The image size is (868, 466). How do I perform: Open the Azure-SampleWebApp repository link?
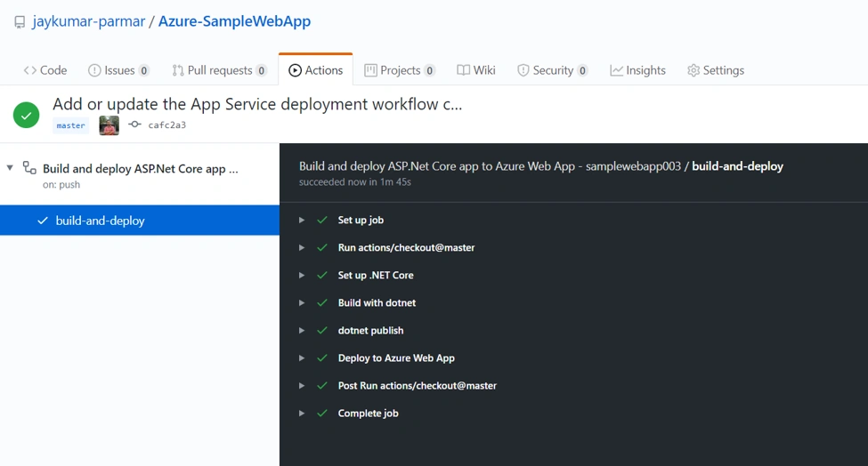tap(235, 21)
